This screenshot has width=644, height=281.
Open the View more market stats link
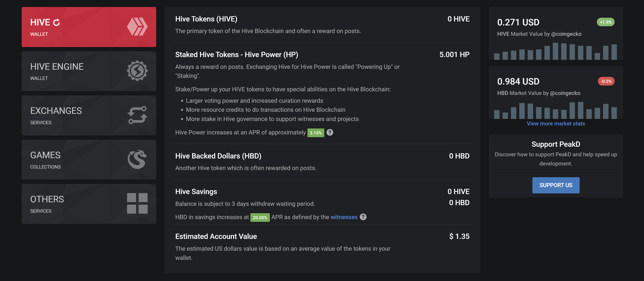[x=556, y=124]
